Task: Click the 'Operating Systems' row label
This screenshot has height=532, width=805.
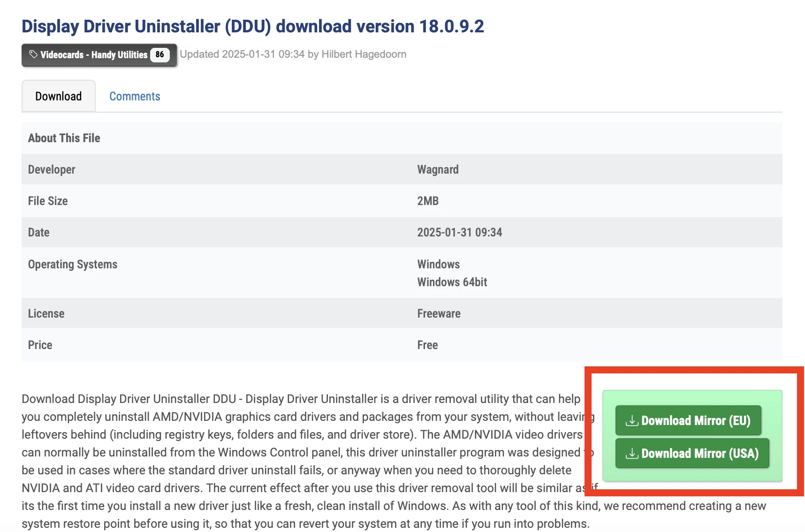Action: click(73, 264)
